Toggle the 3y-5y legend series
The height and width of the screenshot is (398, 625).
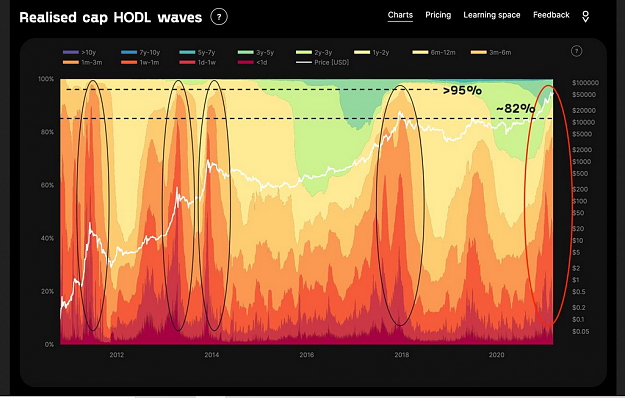(x=256, y=52)
